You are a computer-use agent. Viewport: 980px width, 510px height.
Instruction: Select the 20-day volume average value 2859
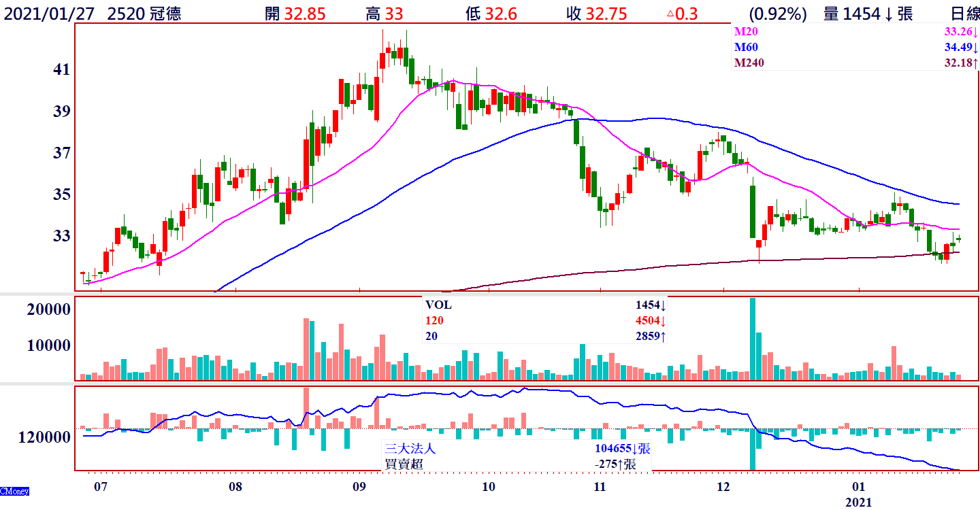click(x=646, y=337)
